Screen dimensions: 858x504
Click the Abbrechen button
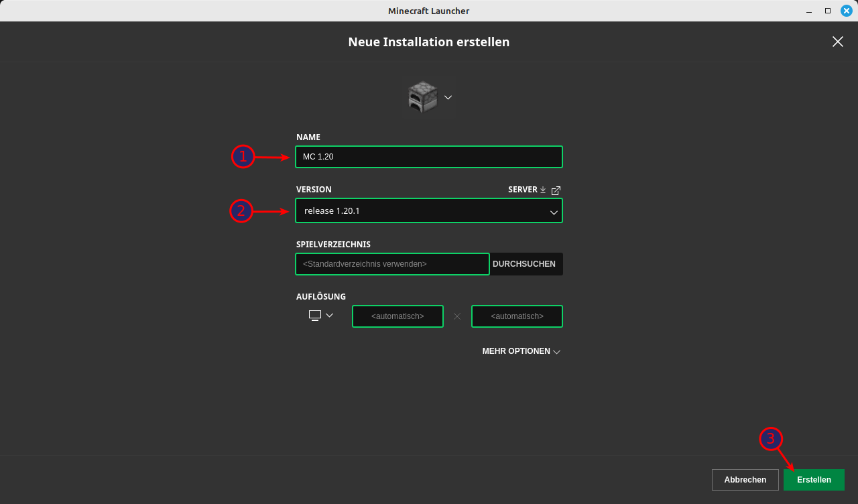tap(745, 480)
